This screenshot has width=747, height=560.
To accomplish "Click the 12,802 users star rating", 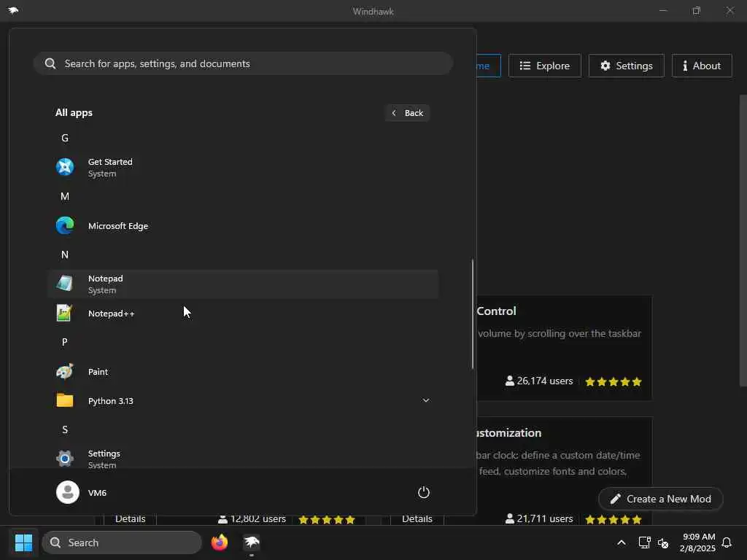I will (327, 519).
